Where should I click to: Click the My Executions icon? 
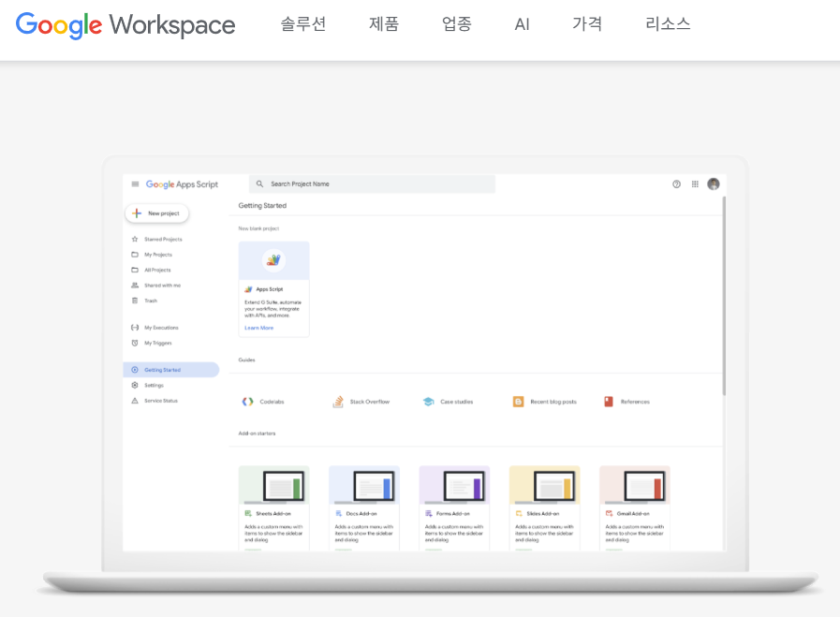pos(135,328)
